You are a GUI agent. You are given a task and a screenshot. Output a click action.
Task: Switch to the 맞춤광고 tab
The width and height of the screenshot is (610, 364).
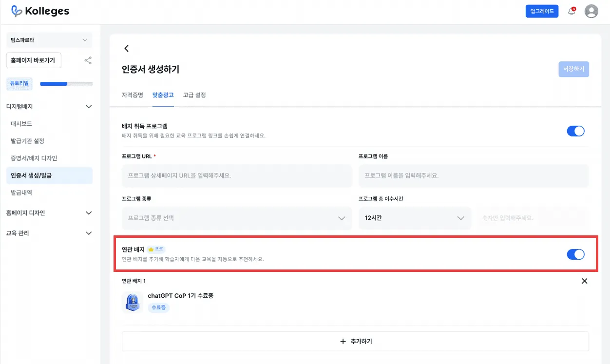(163, 95)
